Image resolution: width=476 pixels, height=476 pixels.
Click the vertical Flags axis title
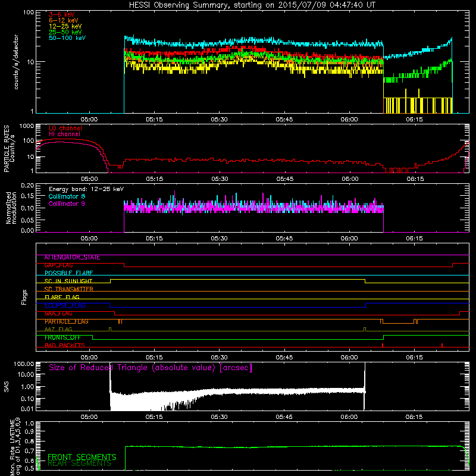24,297
